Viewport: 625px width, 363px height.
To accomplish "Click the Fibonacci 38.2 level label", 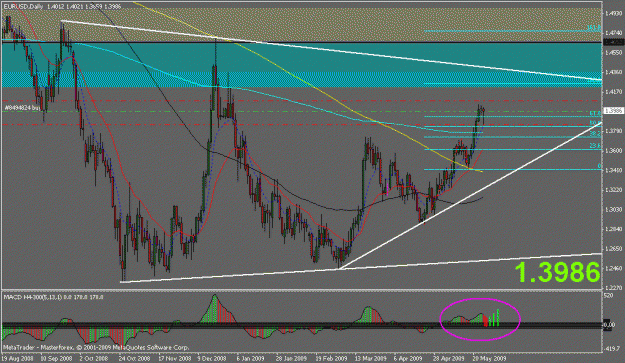I will click(596, 134).
